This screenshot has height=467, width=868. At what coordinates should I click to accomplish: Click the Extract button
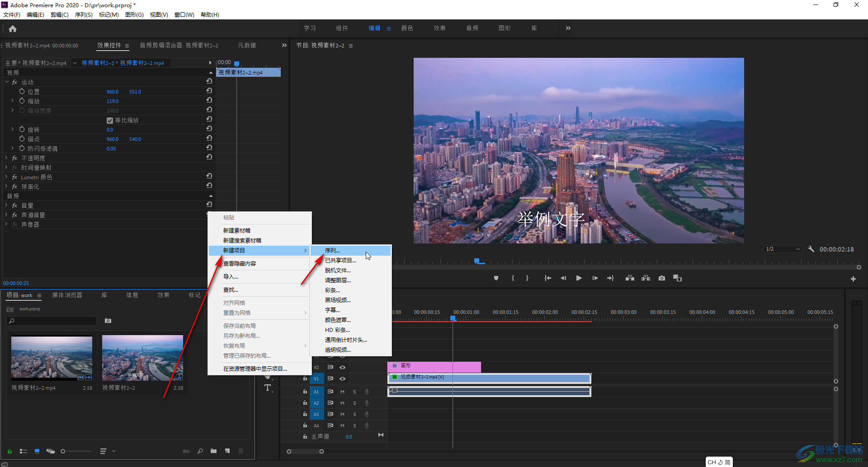[x=646, y=278]
